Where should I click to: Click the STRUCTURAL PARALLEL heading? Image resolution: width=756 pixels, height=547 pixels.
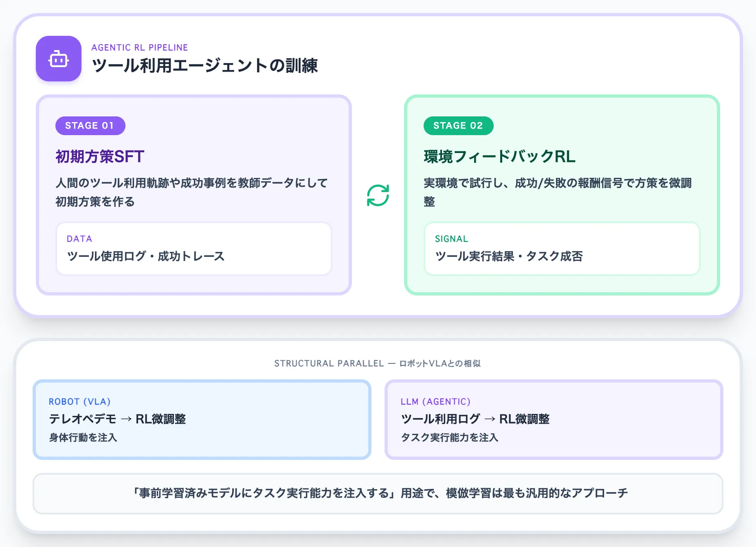pos(378,363)
